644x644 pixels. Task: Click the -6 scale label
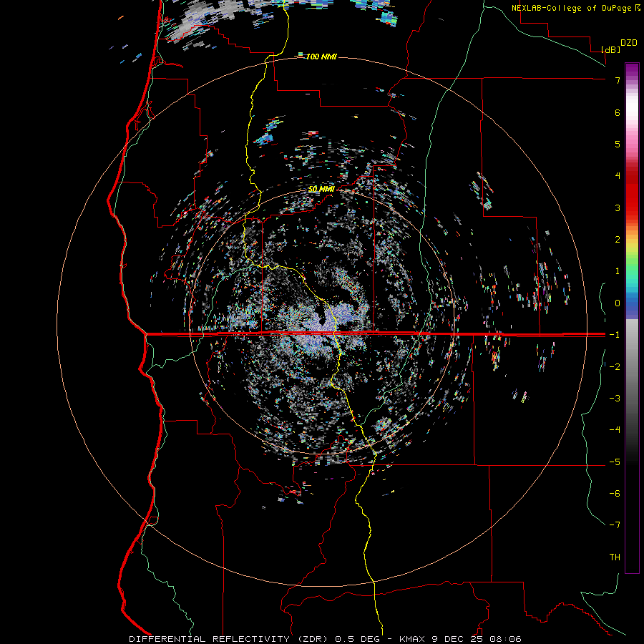point(615,494)
